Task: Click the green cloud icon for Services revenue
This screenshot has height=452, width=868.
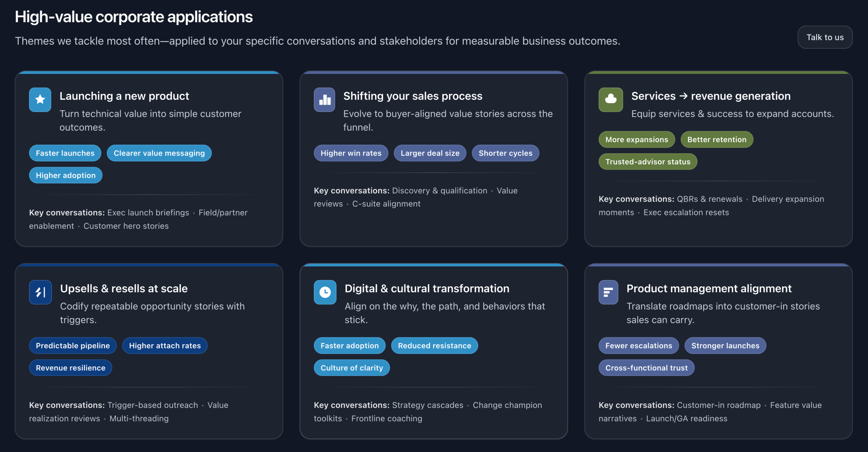Action: pyautogui.click(x=611, y=99)
